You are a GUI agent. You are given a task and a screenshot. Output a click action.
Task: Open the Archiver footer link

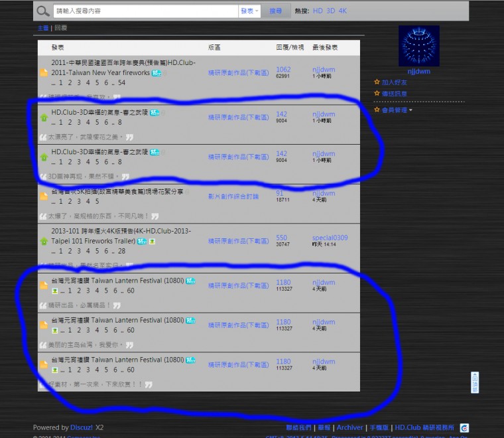pyautogui.click(x=349, y=427)
